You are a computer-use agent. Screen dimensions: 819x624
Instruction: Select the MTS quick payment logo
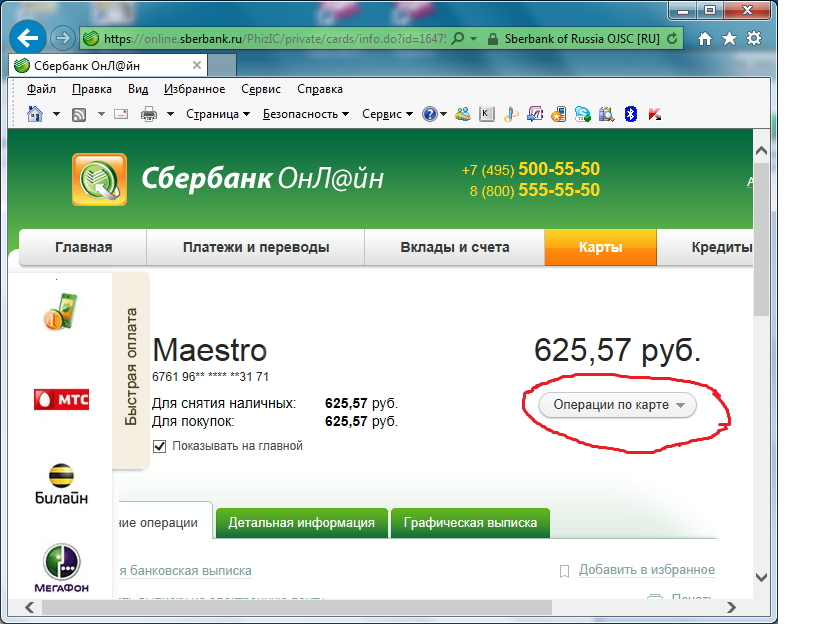coord(61,399)
